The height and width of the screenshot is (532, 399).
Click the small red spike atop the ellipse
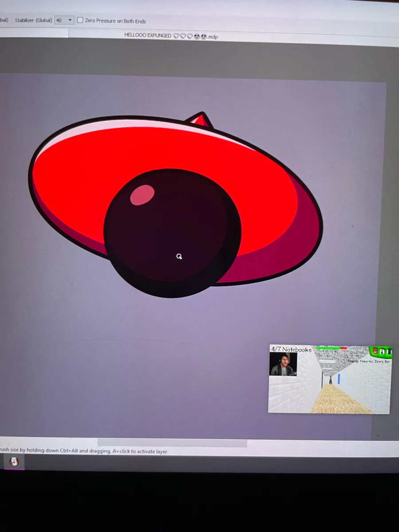200,120
